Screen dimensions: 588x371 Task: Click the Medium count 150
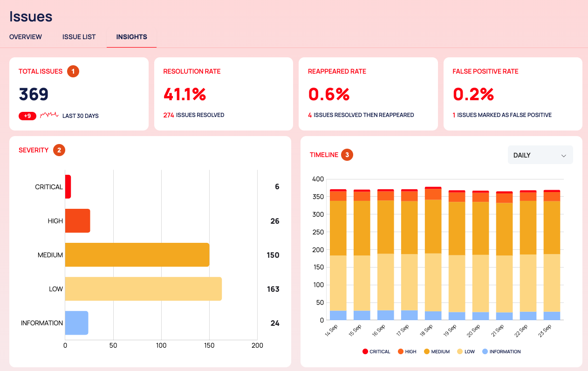click(273, 255)
